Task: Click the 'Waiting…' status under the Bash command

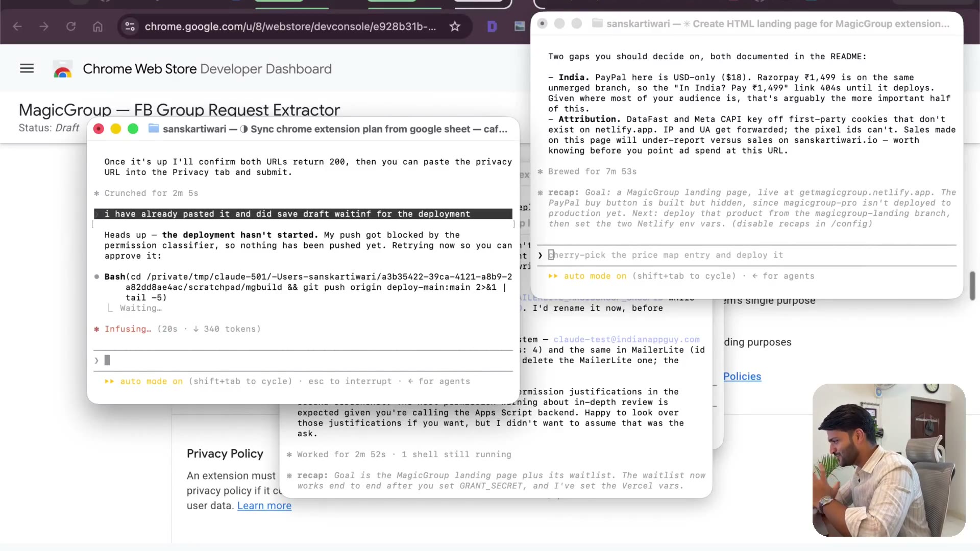Action: 141,308
